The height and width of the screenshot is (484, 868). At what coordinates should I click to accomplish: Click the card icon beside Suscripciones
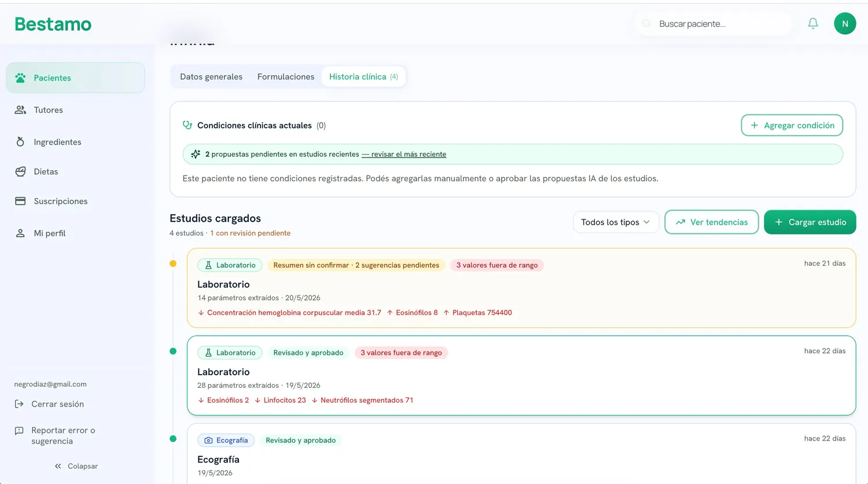click(20, 201)
